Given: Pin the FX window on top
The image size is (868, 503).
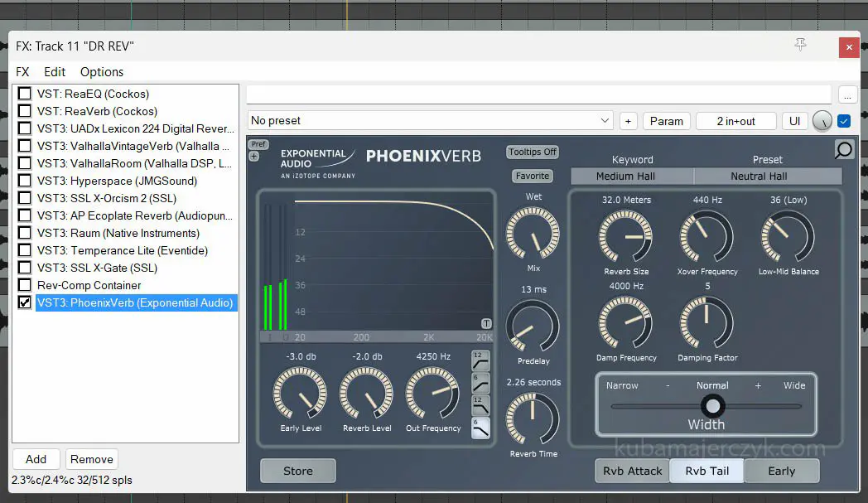Looking at the screenshot, I should click(800, 46).
